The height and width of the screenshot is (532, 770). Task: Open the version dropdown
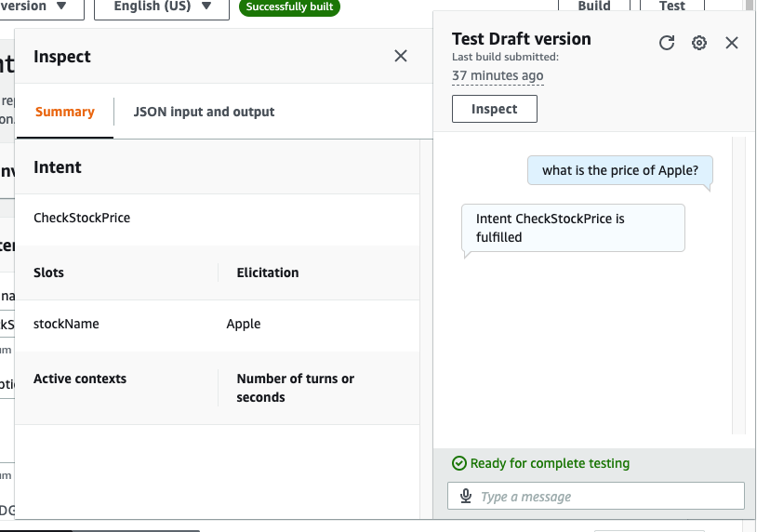point(42,7)
